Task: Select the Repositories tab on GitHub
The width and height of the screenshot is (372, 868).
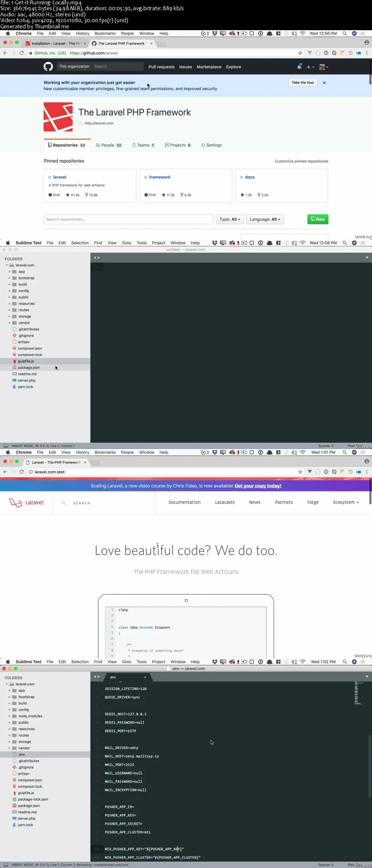Action: click(67, 145)
